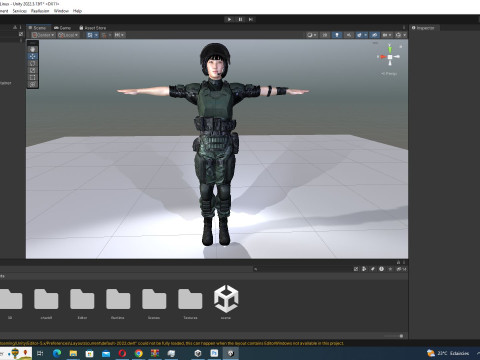The height and width of the screenshot is (360, 480).
Task: Select the Rect tool
Action: (33, 77)
